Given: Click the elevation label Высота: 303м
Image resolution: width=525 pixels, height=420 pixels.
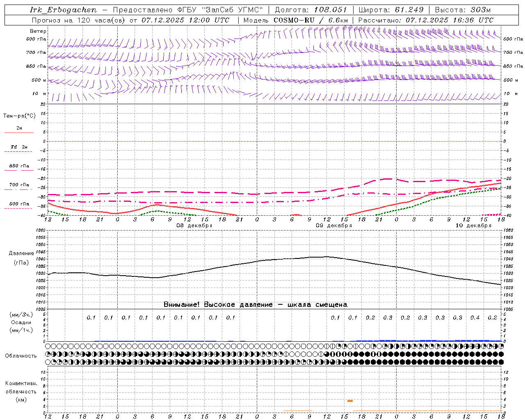Looking at the screenshot, I should coord(463,10).
